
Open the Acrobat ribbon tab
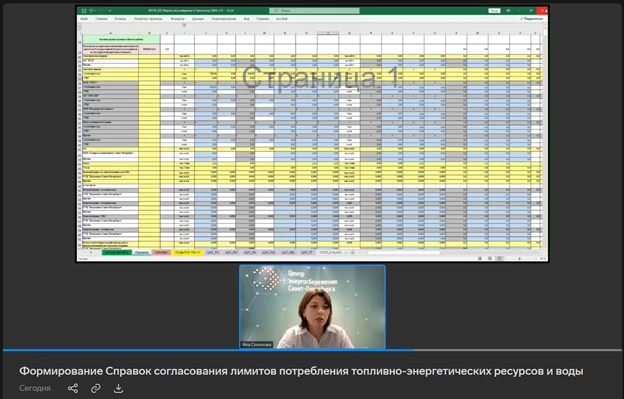click(282, 19)
